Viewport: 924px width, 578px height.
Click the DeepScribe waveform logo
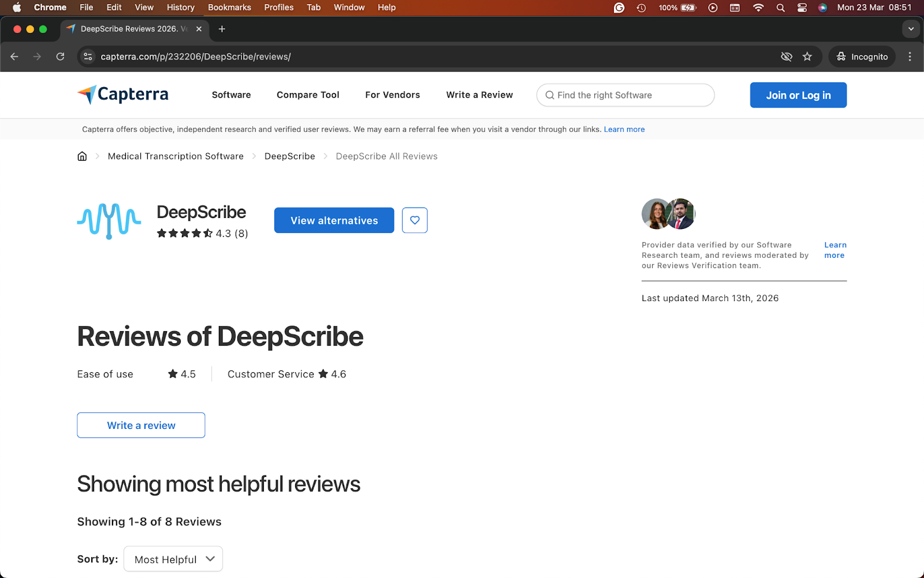pos(109,221)
